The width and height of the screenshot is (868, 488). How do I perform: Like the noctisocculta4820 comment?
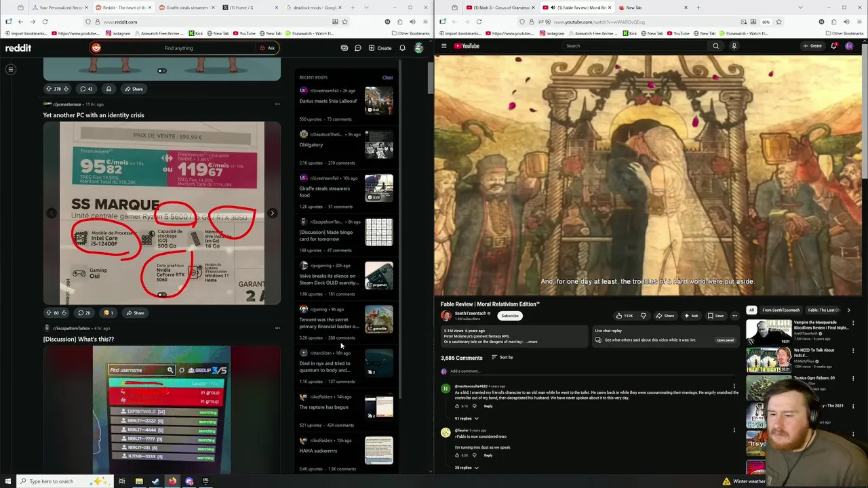(x=457, y=406)
